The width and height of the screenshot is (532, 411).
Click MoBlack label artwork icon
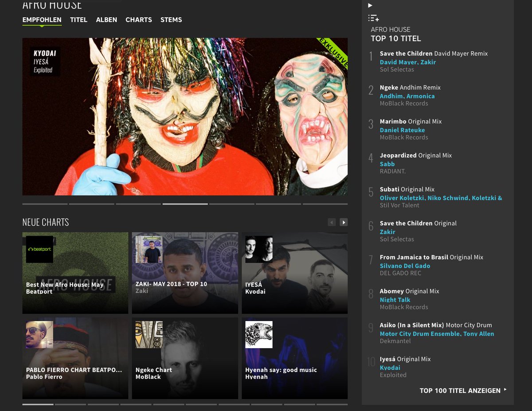[149, 334]
